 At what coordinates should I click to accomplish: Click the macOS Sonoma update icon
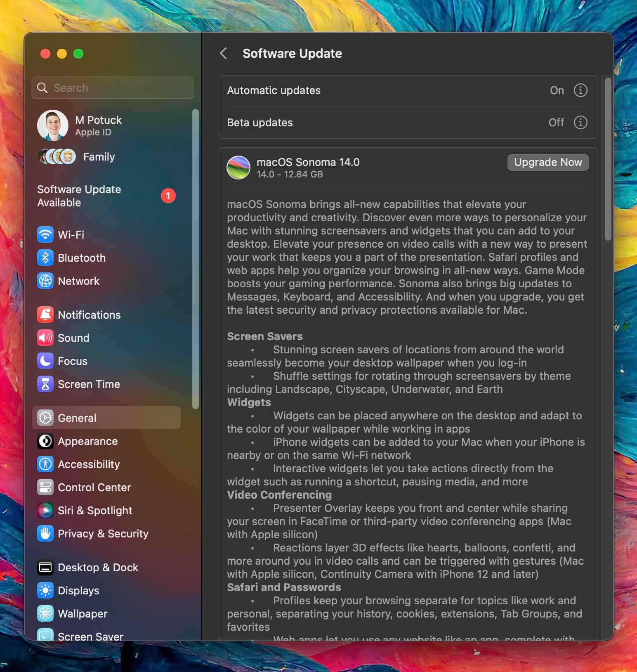[238, 168]
